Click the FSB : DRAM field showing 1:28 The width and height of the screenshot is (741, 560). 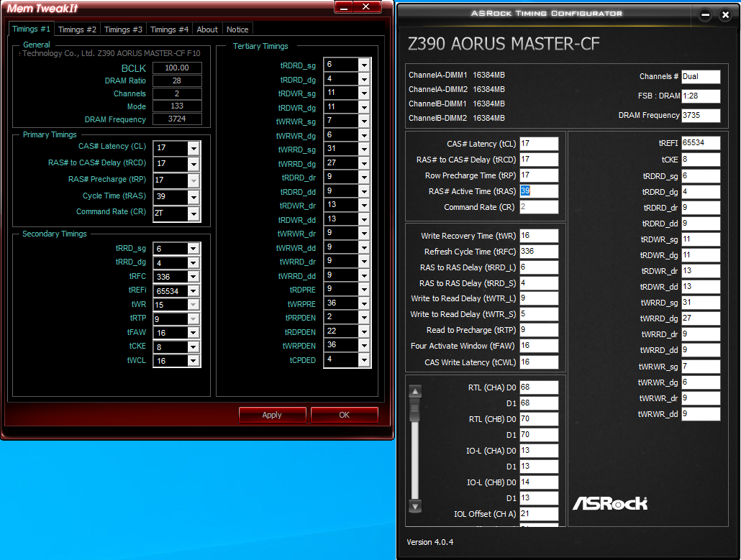701,96
